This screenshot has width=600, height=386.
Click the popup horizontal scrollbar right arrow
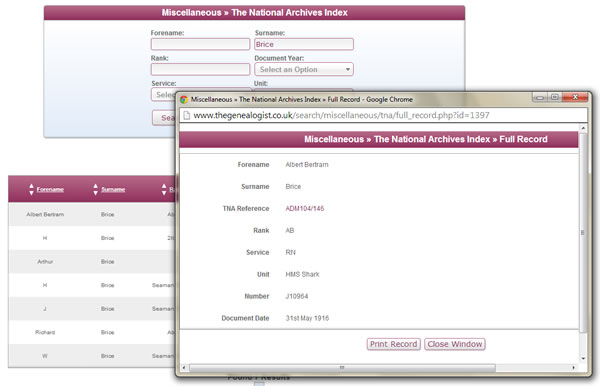point(573,368)
